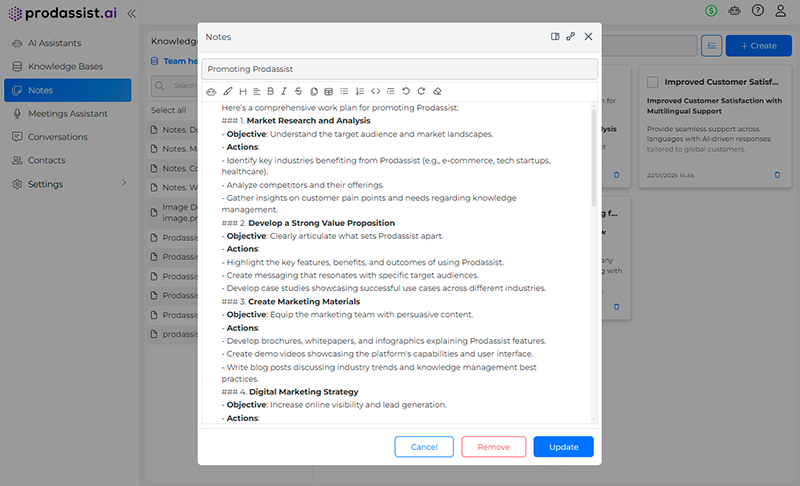Toggle bold formatting in the note editor
800x486 pixels.
click(270, 92)
